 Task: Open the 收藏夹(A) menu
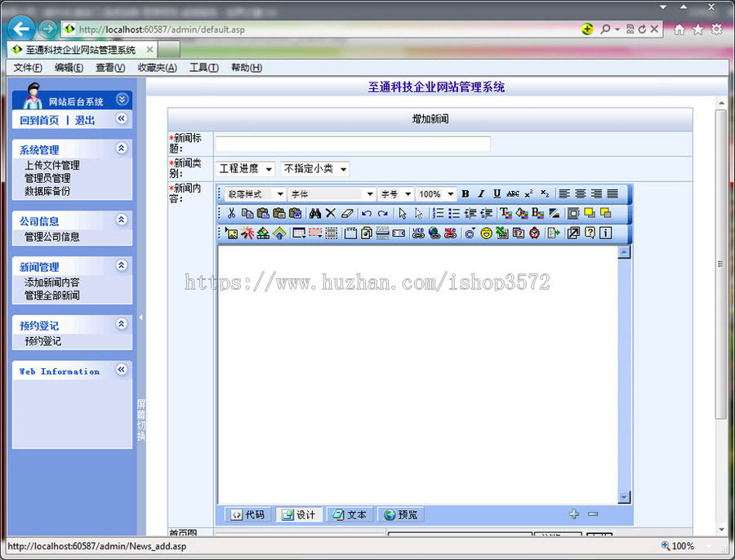click(157, 68)
